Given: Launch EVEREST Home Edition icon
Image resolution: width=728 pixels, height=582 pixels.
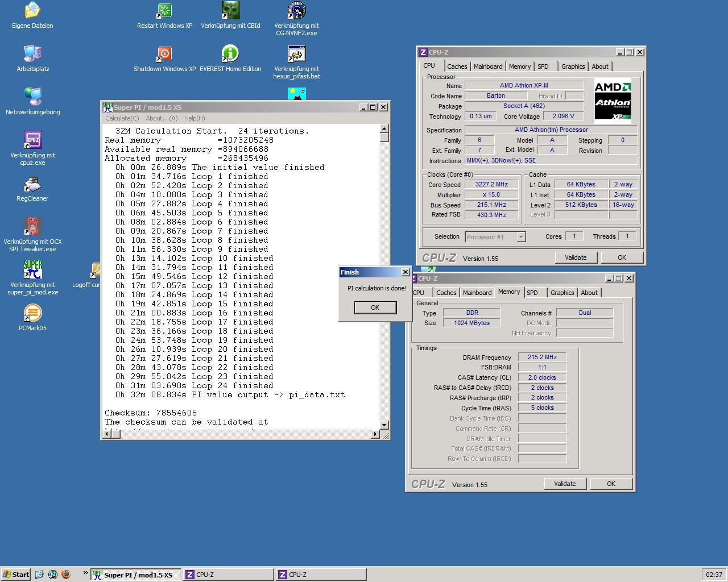Looking at the screenshot, I should click(230, 53).
